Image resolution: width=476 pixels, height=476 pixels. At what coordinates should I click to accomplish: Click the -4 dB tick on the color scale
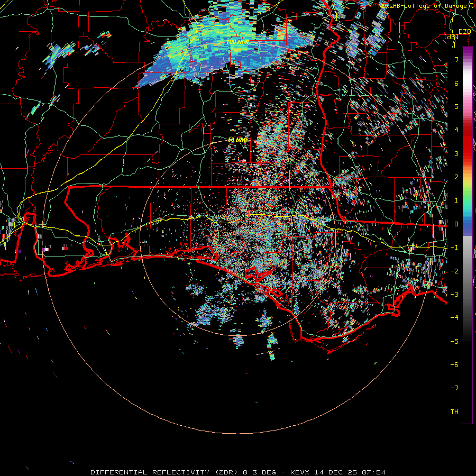pos(454,318)
